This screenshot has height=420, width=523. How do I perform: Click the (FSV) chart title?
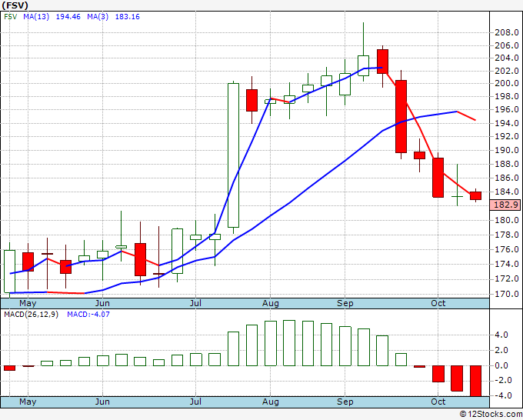(15, 5)
